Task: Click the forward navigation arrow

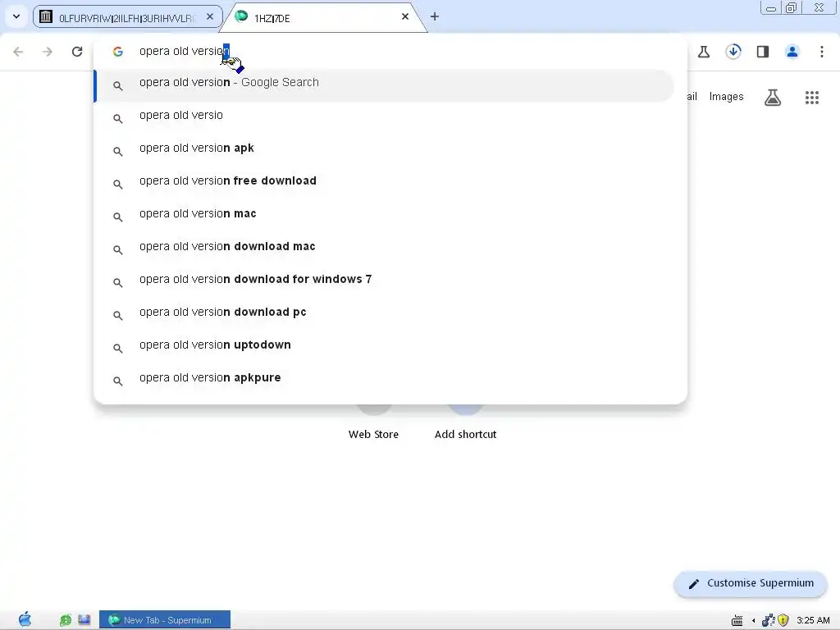Action: (x=48, y=52)
